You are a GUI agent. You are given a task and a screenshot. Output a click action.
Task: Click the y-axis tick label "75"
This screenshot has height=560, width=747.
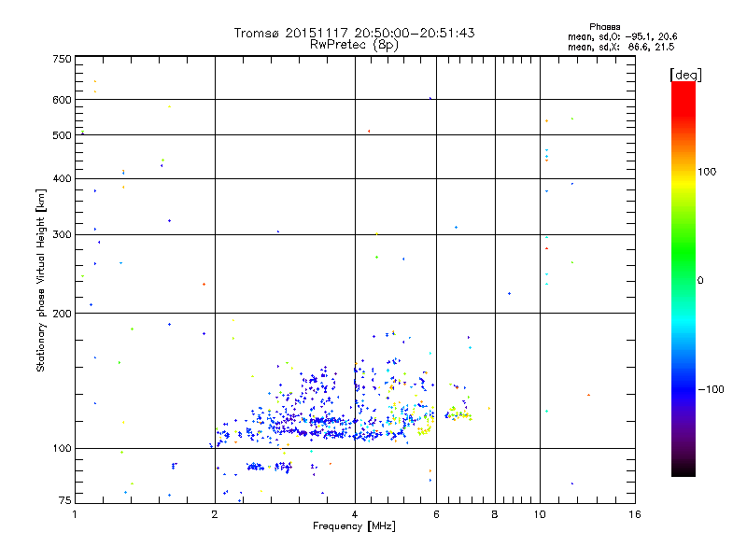point(65,500)
